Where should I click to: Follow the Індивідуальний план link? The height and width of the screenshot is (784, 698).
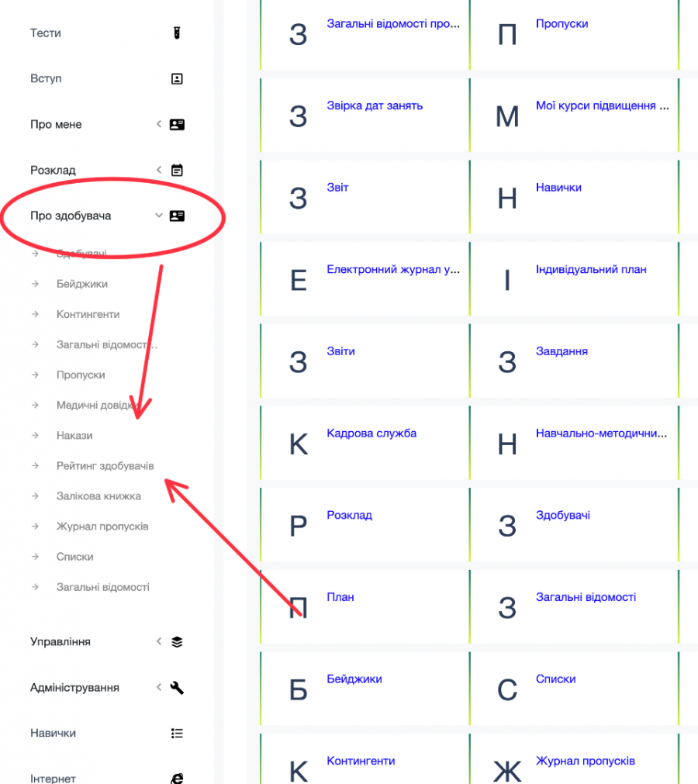(x=591, y=270)
